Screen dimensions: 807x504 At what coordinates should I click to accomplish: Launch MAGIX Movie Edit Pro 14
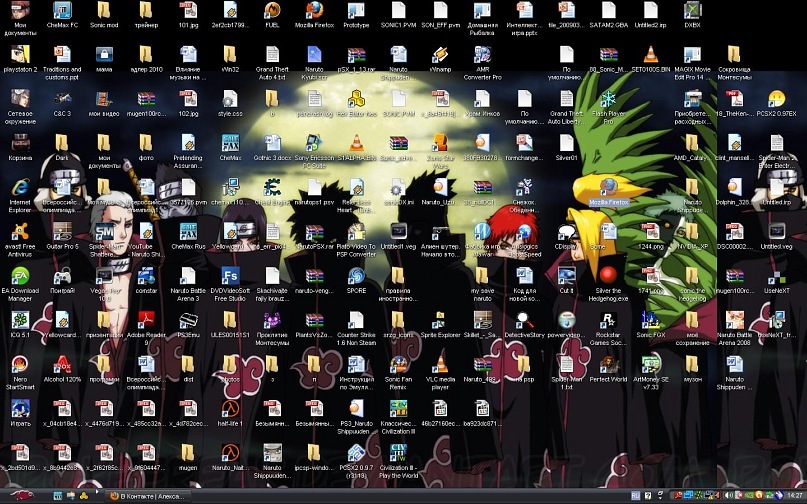pos(689,54)
